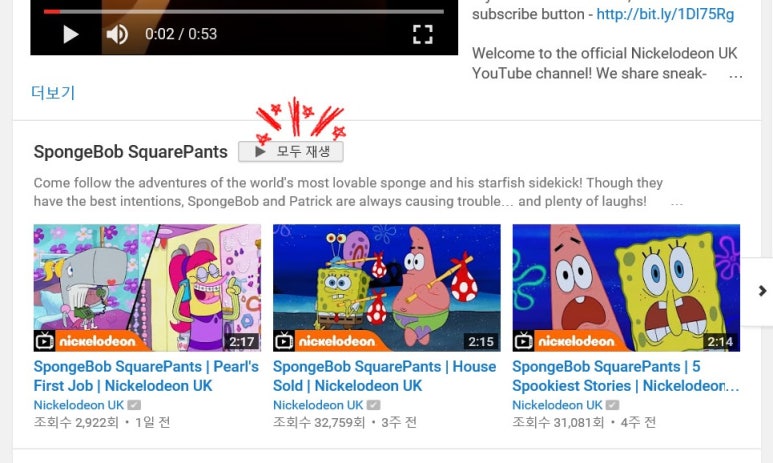Open the bit.ly/1DI75Rg subscribe link

click(665, 14)
